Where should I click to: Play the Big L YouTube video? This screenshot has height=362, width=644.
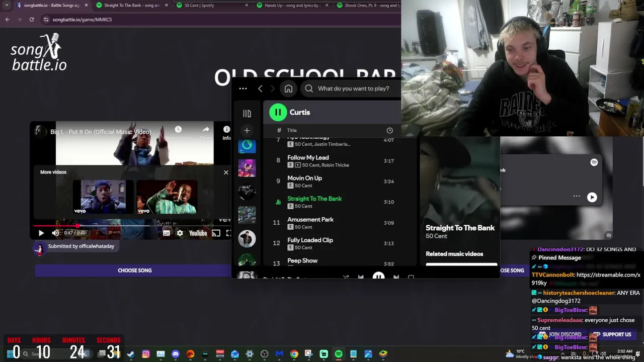[41, 233]
